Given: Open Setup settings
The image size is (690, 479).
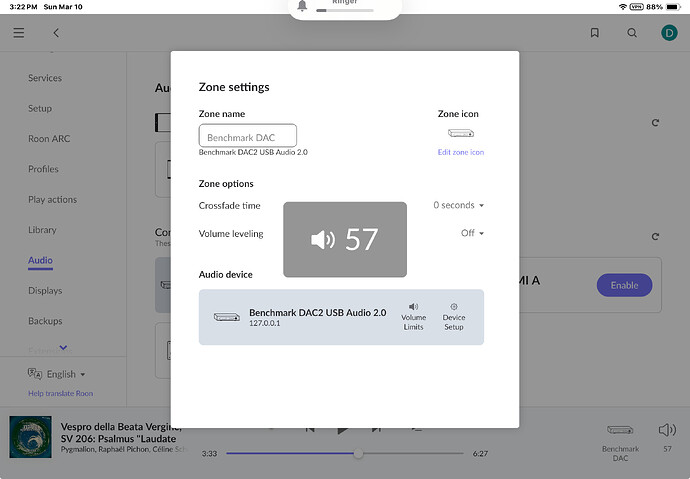Looking at the screenshot, I should tap(40, 108).
